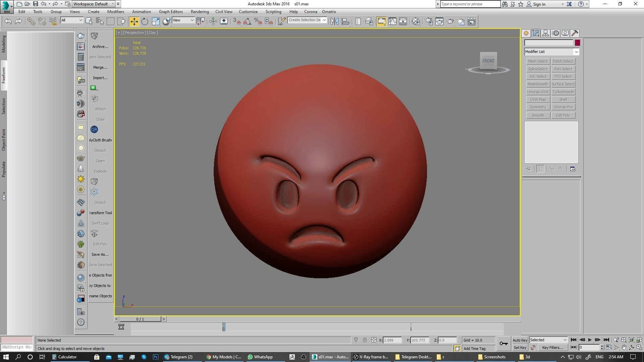
Task: Open the Schematic View icon
Action: click(x=403, y=21)
